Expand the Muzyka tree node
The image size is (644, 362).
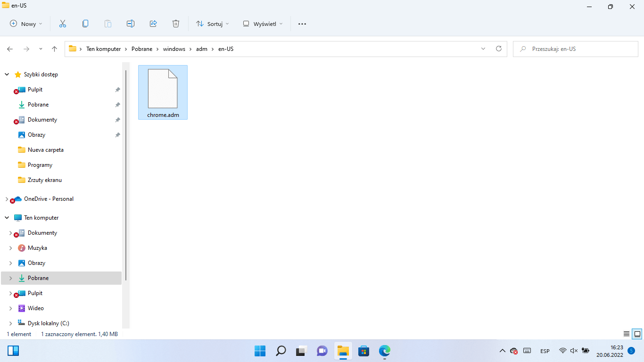click(11, 248)
